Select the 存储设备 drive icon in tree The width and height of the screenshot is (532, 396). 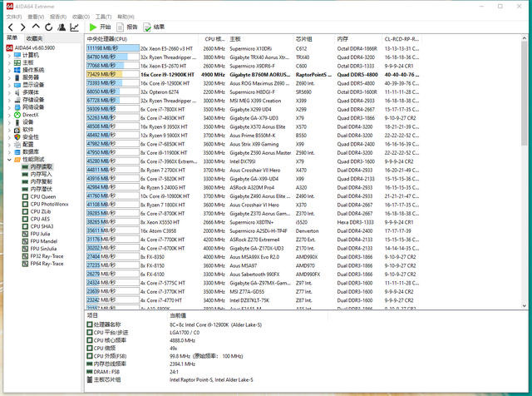pos(17,100)
